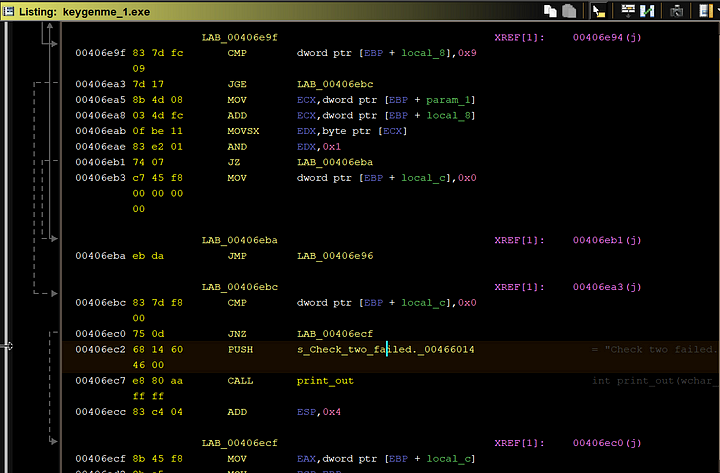The height and width of the screenshot is (473, 720).
Task: Click JNZ mnemonic at 00406ec0
Action: click(237, 334)
